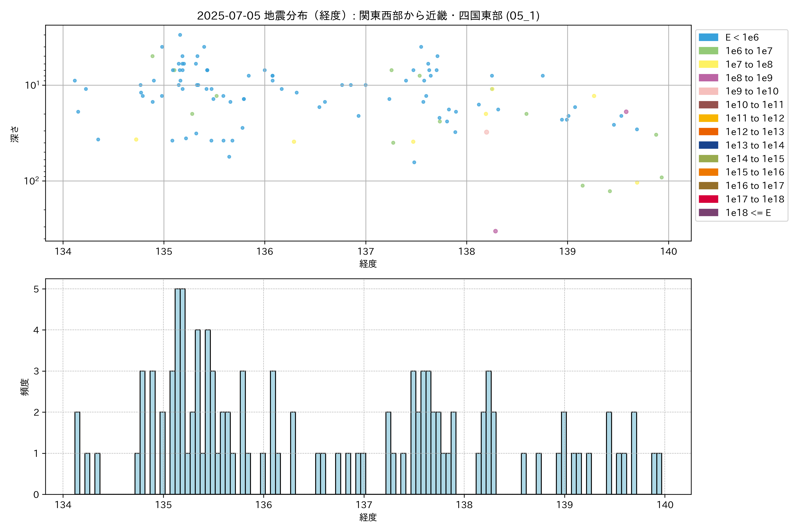
Task: Click the leftmost histogram bar of height 2
Action: pos(77,453)
